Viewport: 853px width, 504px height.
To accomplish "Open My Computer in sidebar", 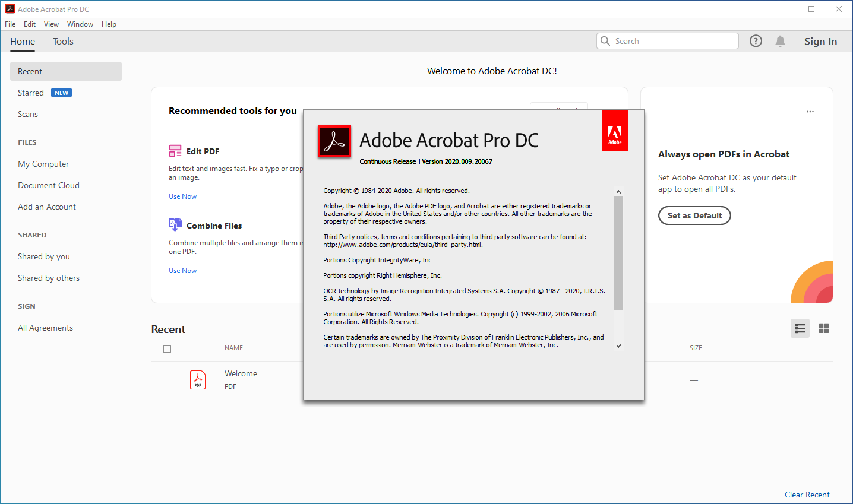I will (43, 164).
